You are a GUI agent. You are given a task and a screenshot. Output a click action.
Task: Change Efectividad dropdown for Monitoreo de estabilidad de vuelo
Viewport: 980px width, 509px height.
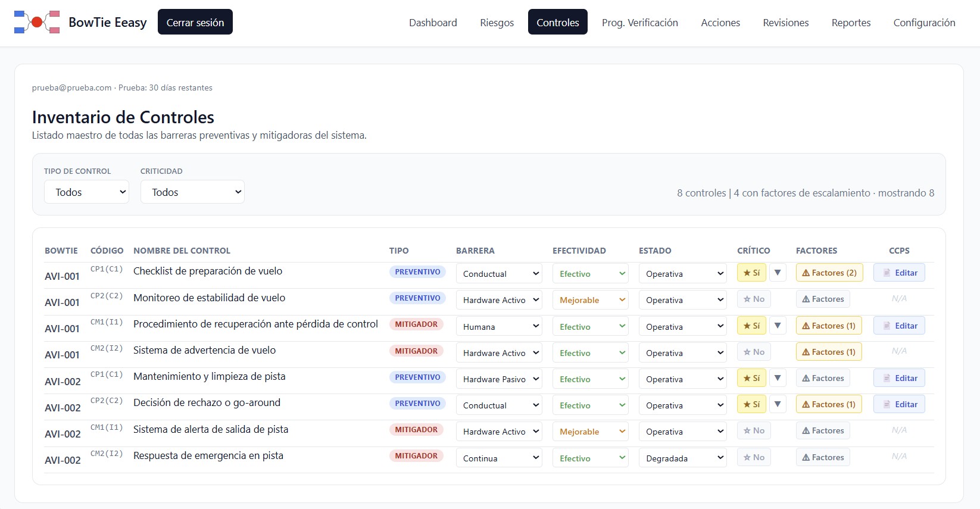point(590,300)
